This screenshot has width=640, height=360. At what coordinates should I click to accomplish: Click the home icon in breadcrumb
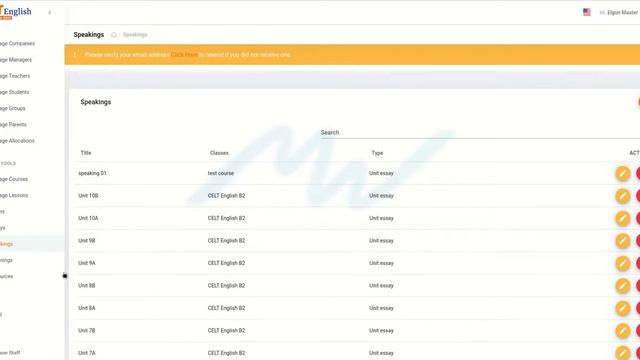tap(114, 35)
